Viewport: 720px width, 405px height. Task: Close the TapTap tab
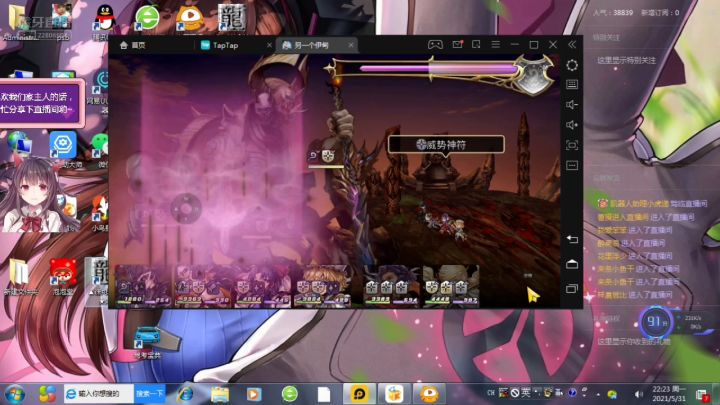[270, 45]
